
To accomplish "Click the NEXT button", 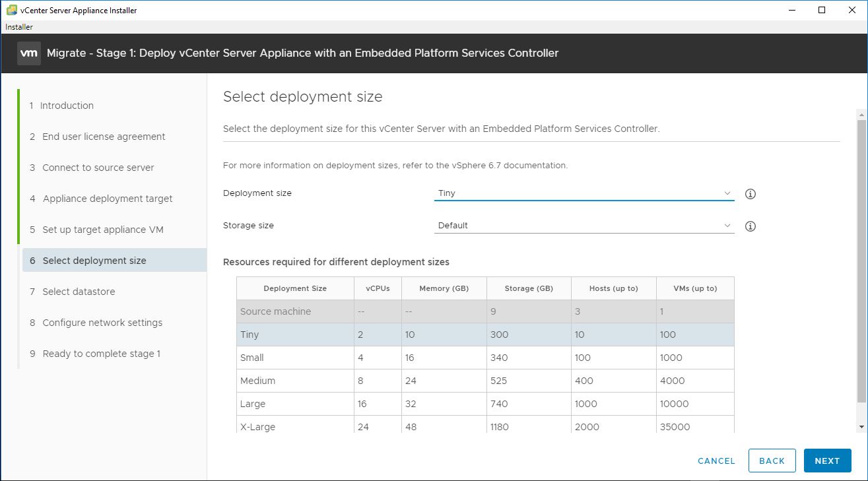I will tap(827, 461).
